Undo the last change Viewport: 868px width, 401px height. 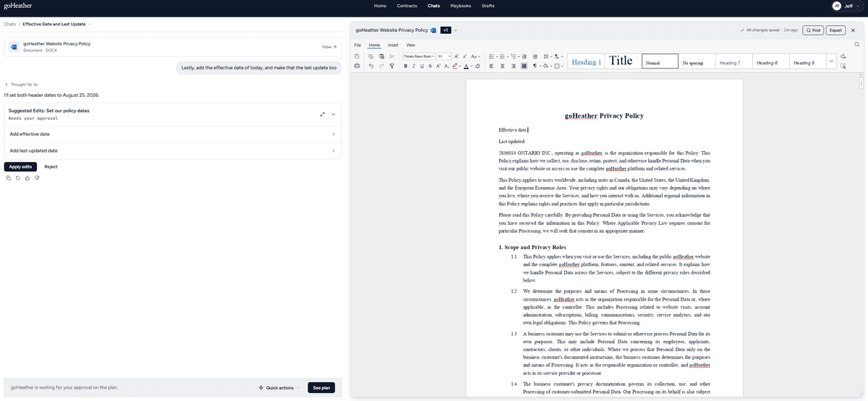[x=371, y=66]
